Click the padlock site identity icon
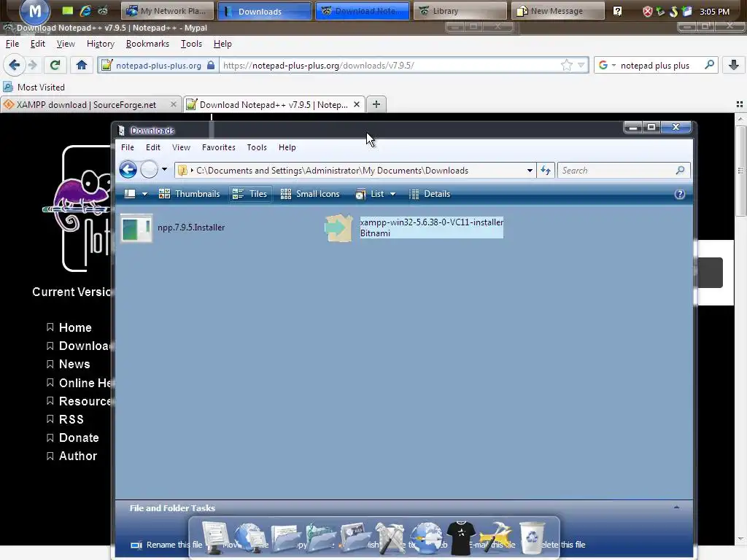 click(211, 65)
